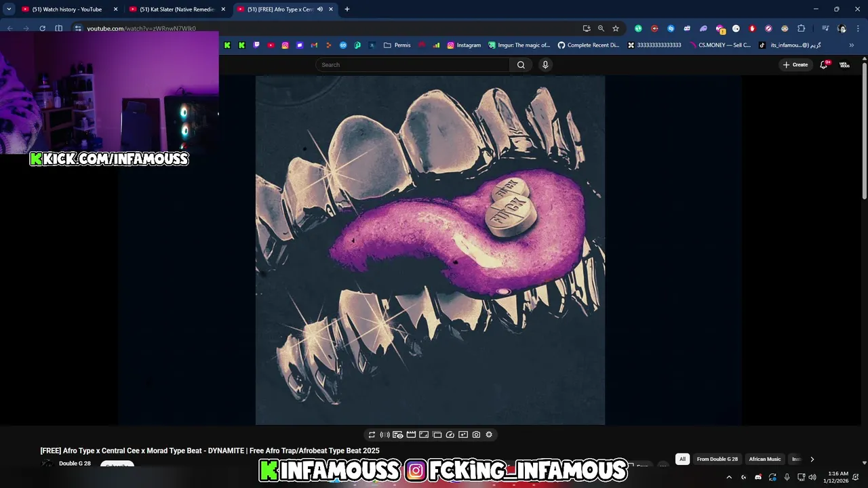Open the Chrome profile avatar

(x=842, y=28)
